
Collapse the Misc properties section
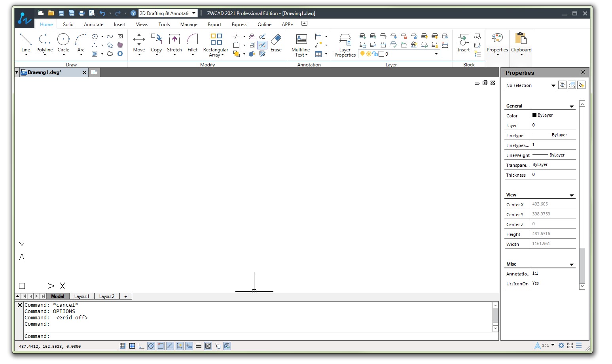click(571, 264)
